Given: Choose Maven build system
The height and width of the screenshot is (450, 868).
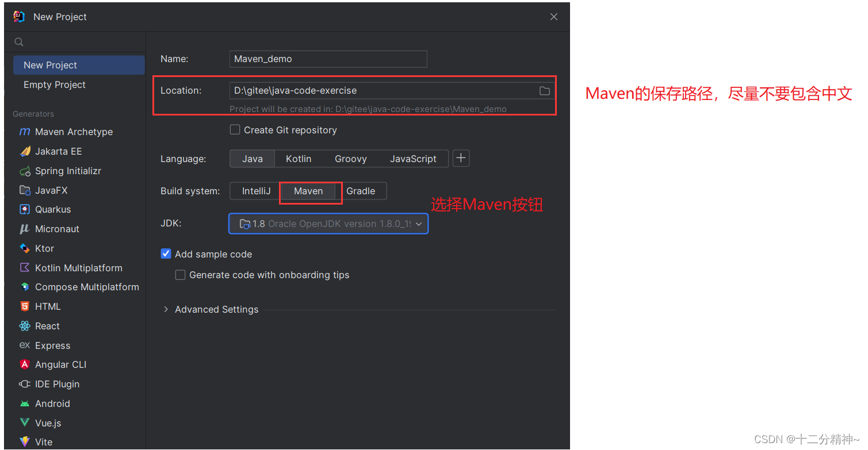Looking at the screenshot, I should click(308, 191).
